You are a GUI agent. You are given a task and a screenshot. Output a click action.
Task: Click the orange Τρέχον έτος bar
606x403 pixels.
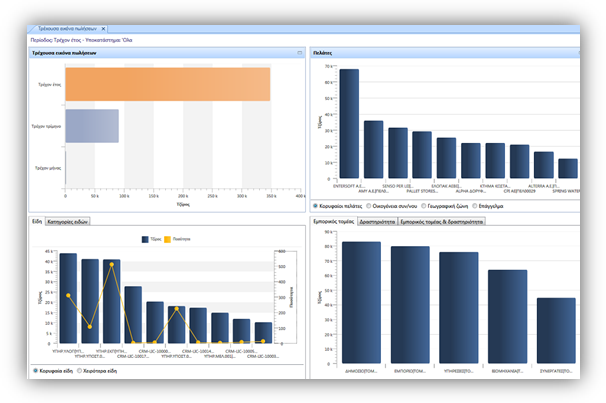click(x=167, y=84)
